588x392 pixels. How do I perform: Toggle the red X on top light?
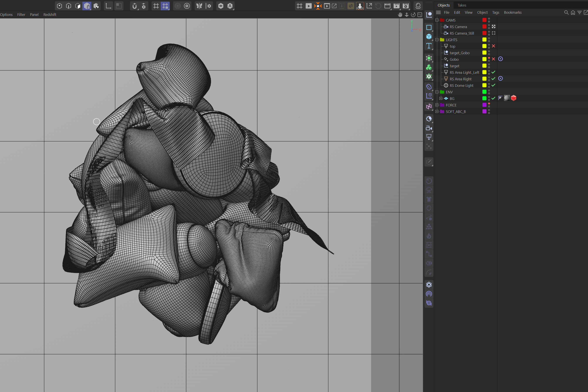[493, 46]
